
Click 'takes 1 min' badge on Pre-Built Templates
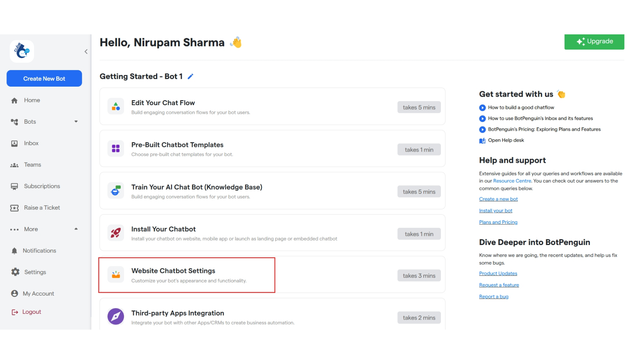[x=419, y=150]
